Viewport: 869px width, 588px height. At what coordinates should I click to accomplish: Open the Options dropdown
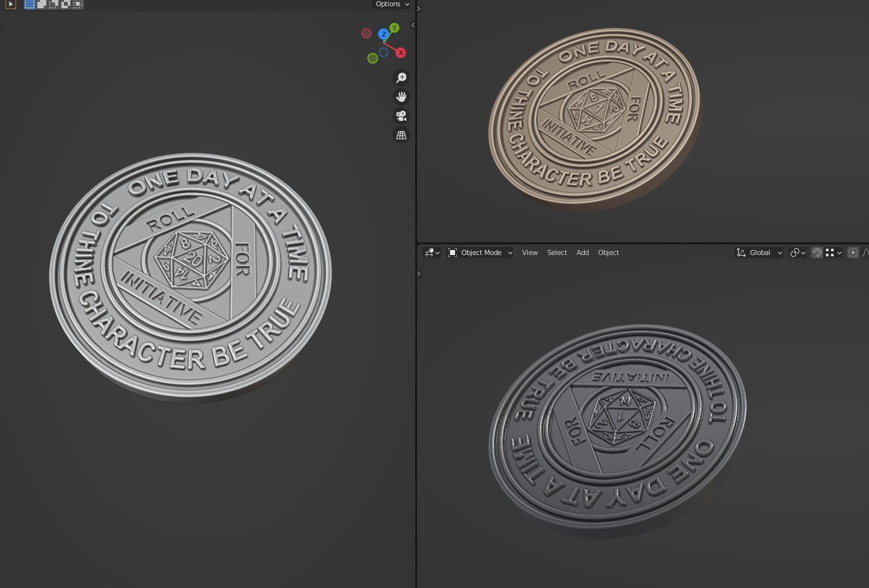click(x=391, y=4)
